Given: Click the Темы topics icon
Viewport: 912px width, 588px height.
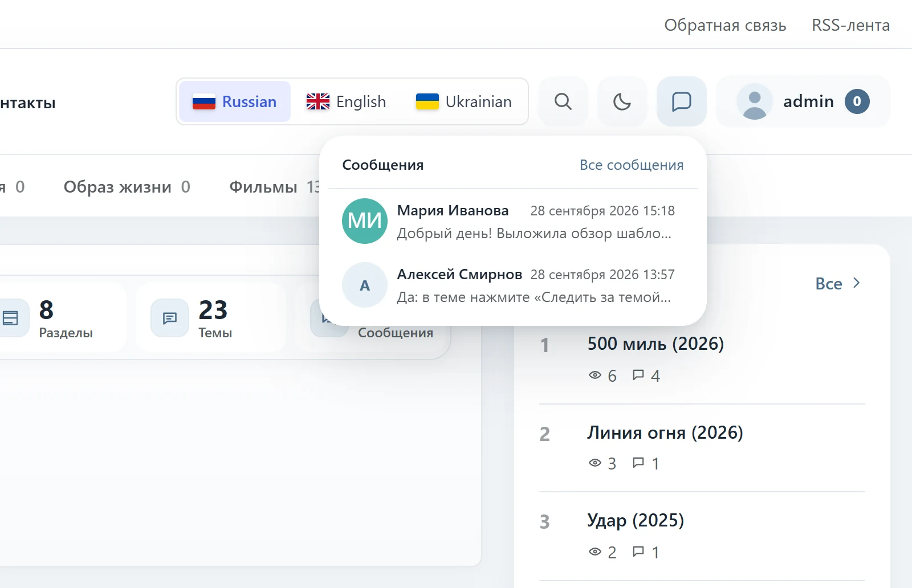Looking at the screenshot, I should (x=170, y=318).
